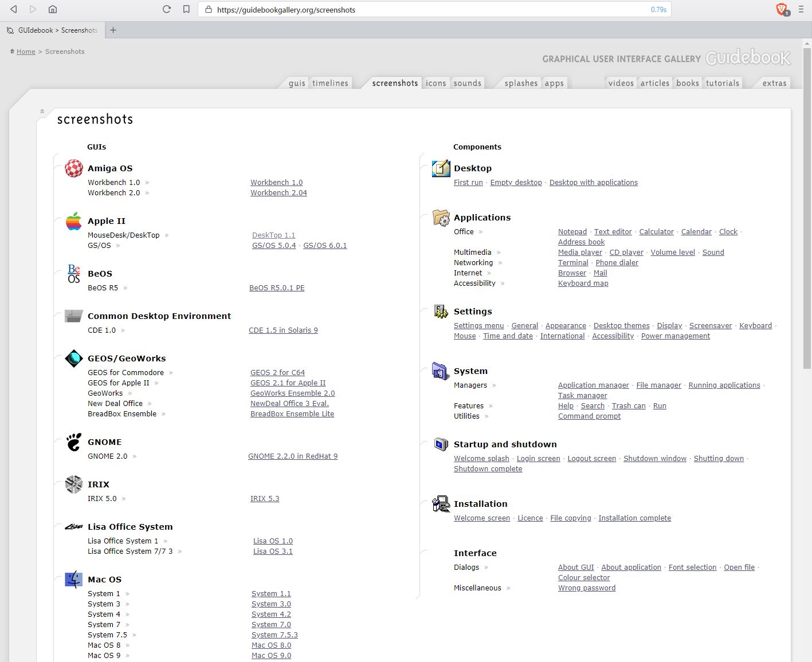This screenshot has width=812, height=662.
Task: Expand the Office applications arrow
Action: 481,232
